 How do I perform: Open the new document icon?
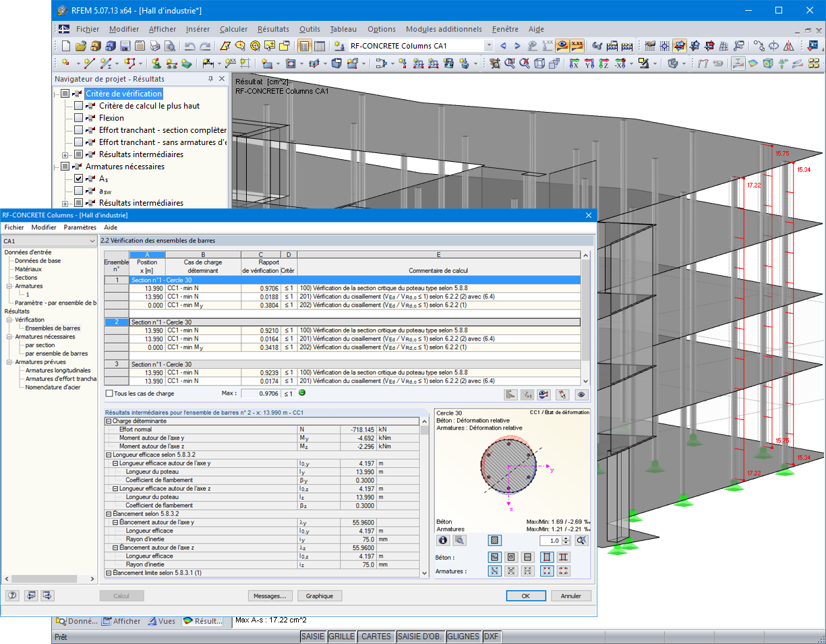coord(65,45)
